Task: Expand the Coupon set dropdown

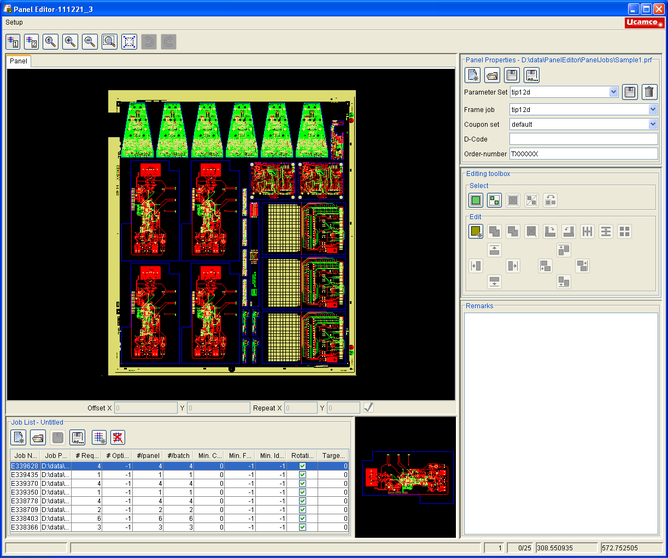Action: tap(653, 124)
